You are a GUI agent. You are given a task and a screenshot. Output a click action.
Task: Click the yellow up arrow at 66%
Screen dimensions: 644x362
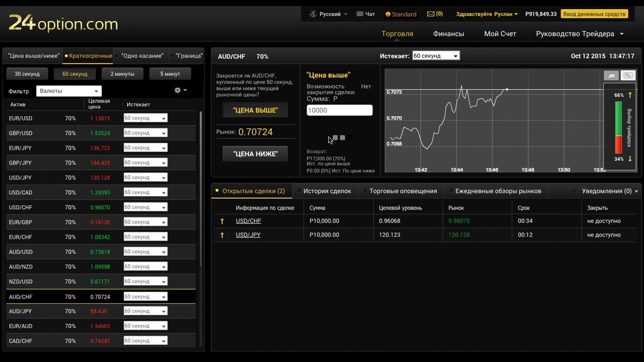point(630,95)
